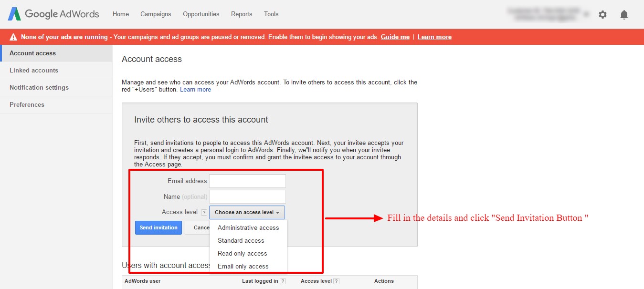
Task: Click the Access level column header
Action: 316,281
